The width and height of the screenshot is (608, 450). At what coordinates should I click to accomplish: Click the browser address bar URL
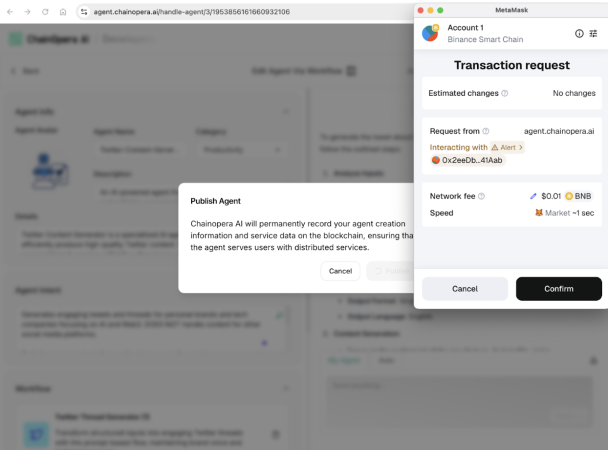(x=190, y=11)
